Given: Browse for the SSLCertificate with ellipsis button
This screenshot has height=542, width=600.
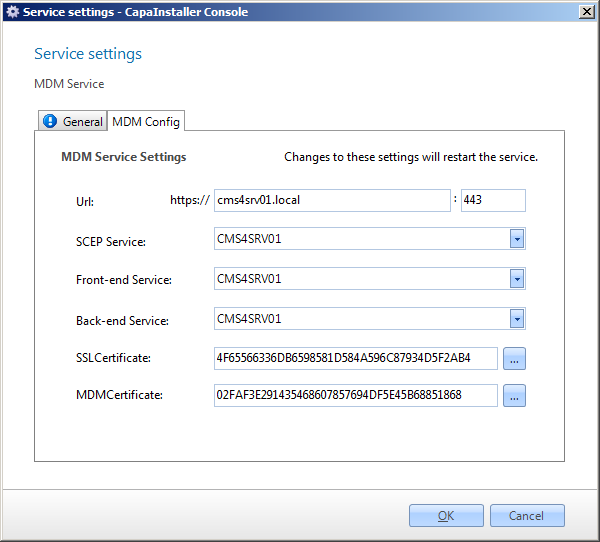Looking at the screenshot, I should (514, 359).
